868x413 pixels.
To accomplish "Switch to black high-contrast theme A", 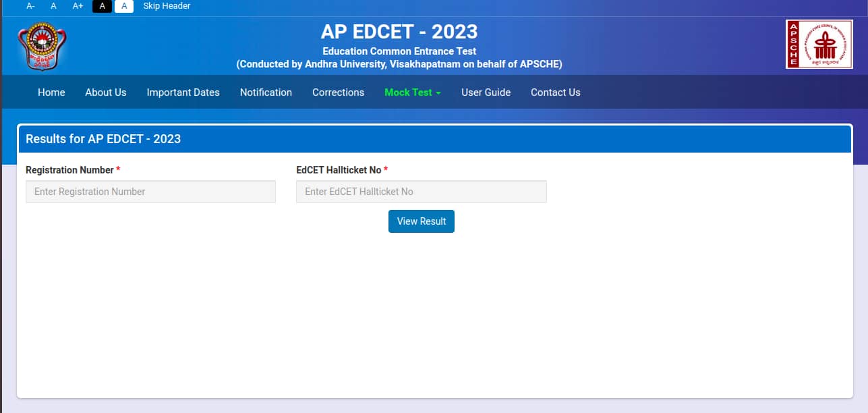I will [102, 6].
